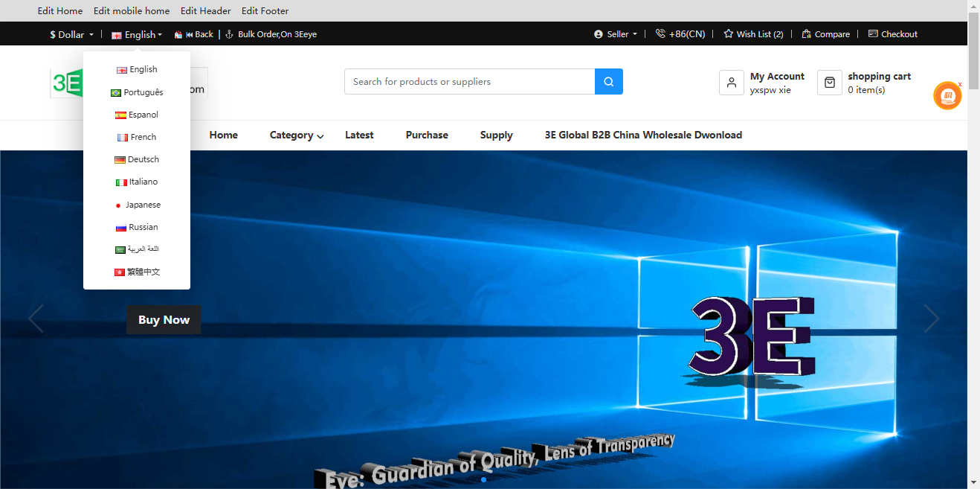Click the search magnifier button

(608, 82)
